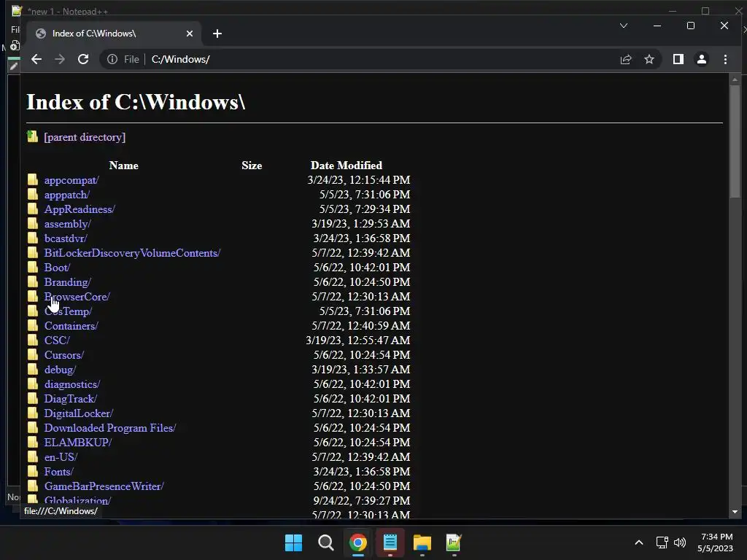Open the [parent directory] link

point(85,137)
